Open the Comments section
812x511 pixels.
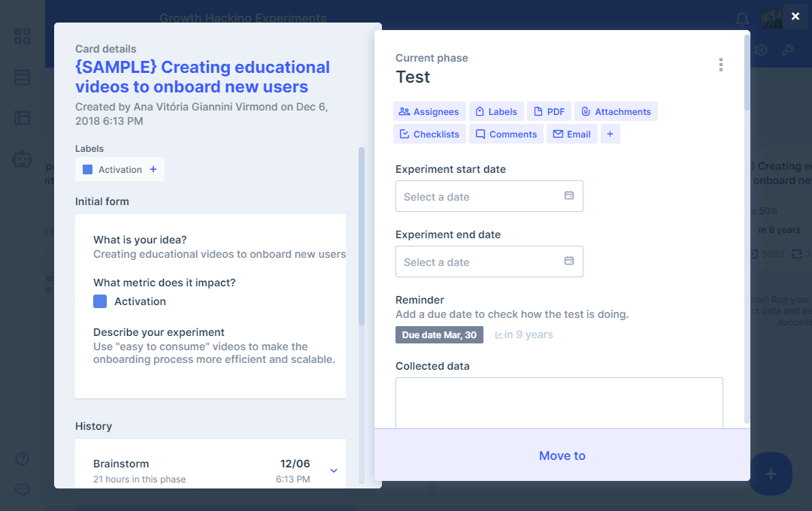coord(506,135)
